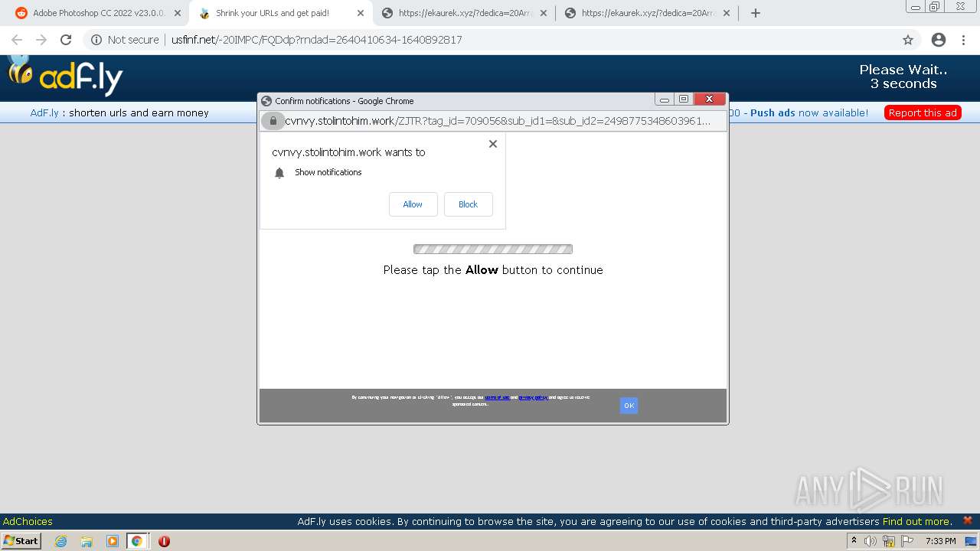Click the Please Wait countdown text
This screenshot has height=551, width=980.
pos(903,77)
